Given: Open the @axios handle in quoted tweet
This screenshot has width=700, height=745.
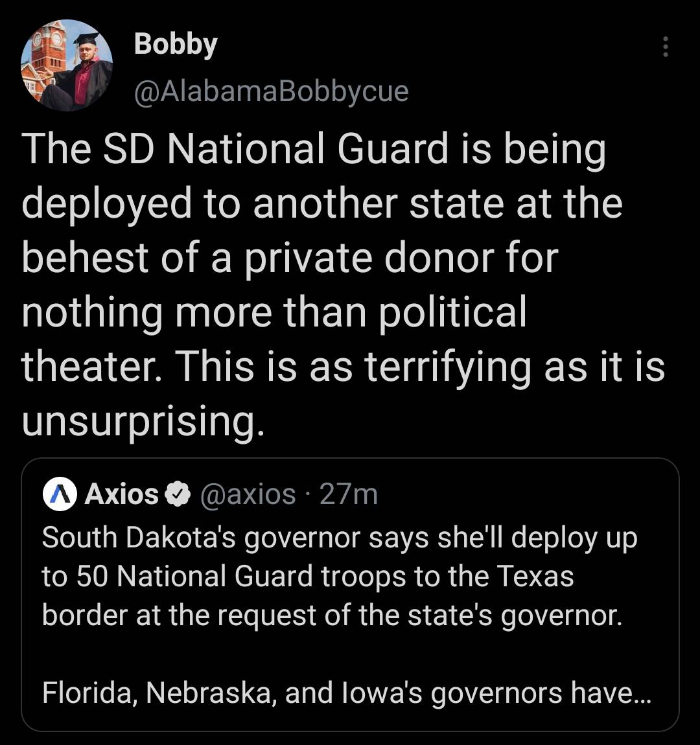Looking at the screenshot, I should tap(248, 494).
